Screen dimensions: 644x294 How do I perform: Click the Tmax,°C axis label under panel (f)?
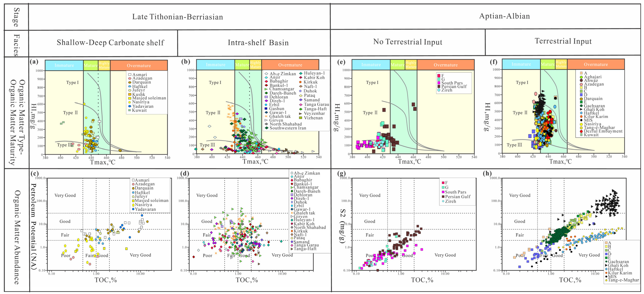[x=560, y=162]
